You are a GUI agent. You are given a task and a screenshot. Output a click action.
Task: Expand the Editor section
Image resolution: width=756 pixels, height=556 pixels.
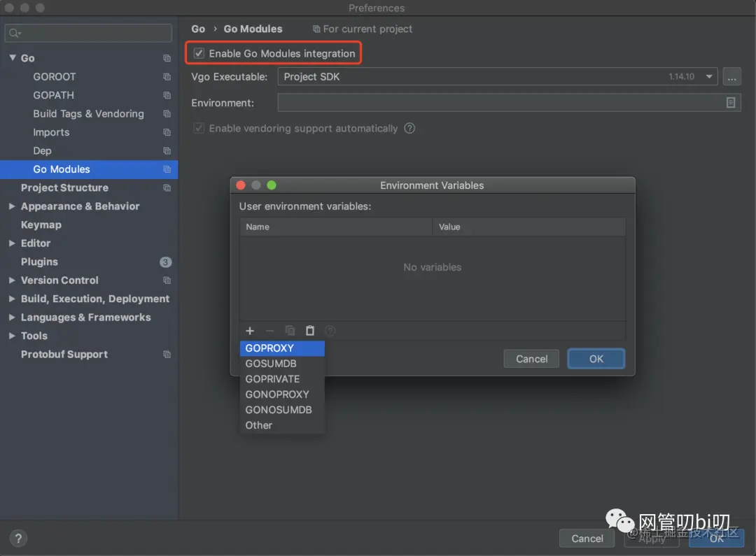point(12,243)
